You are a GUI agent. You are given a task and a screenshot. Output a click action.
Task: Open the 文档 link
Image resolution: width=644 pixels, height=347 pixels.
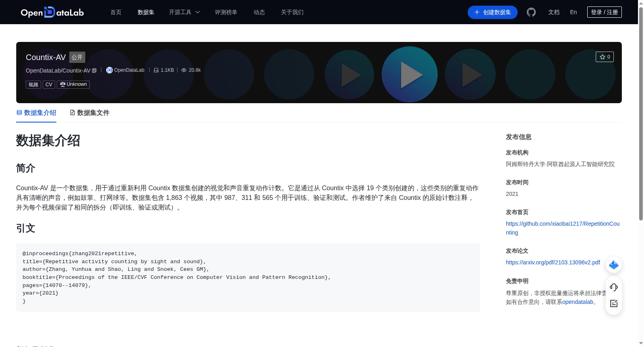pos(554,12)
